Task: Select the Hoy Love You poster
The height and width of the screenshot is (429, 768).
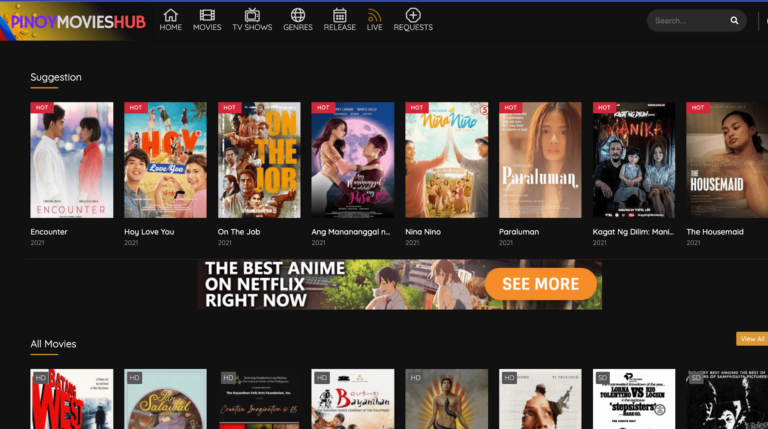Action: click(x=165, y=160)
